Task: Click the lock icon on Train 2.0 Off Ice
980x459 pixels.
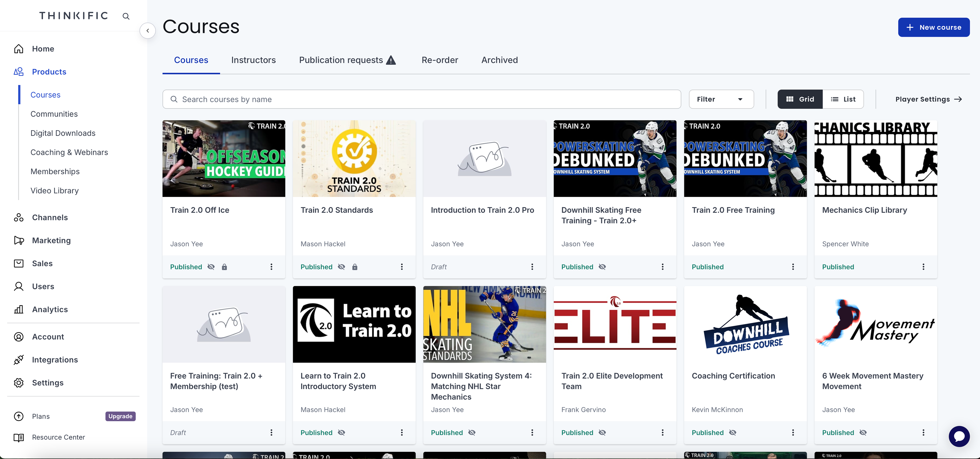Action: tap(225, 267)
